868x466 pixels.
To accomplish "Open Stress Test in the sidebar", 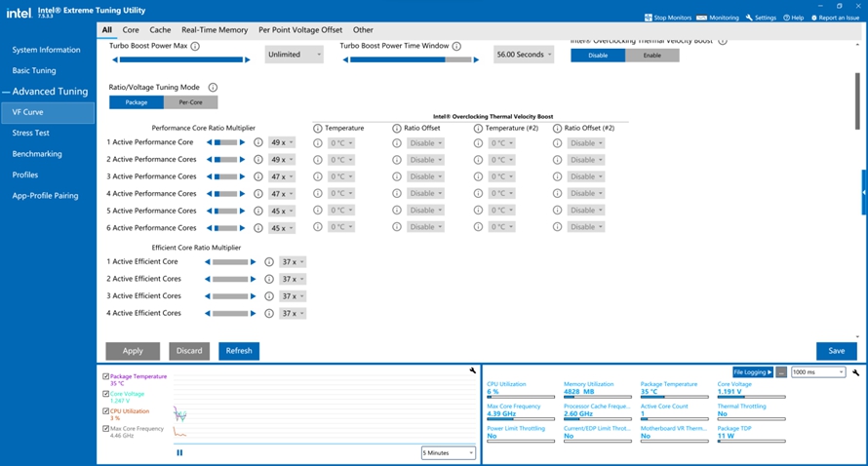I will click(31, 133).
